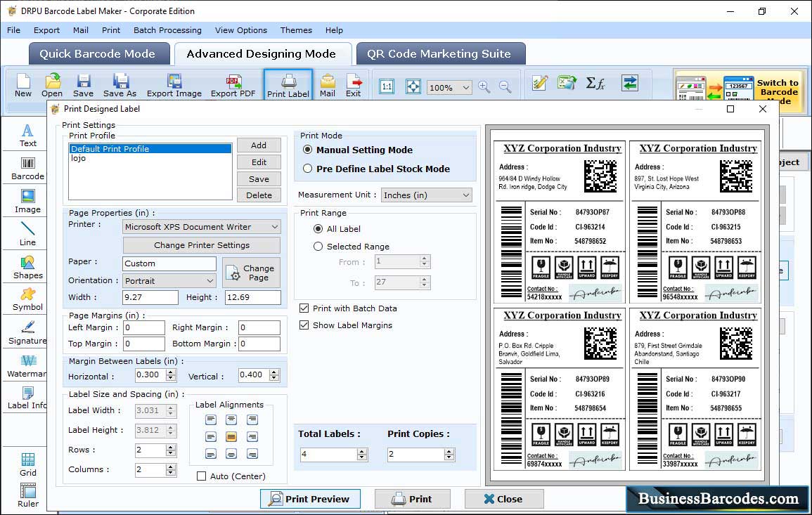Viewport: 812px width, 515px height.
Task: Select the Line drawing tool
Action: point(28,234)
